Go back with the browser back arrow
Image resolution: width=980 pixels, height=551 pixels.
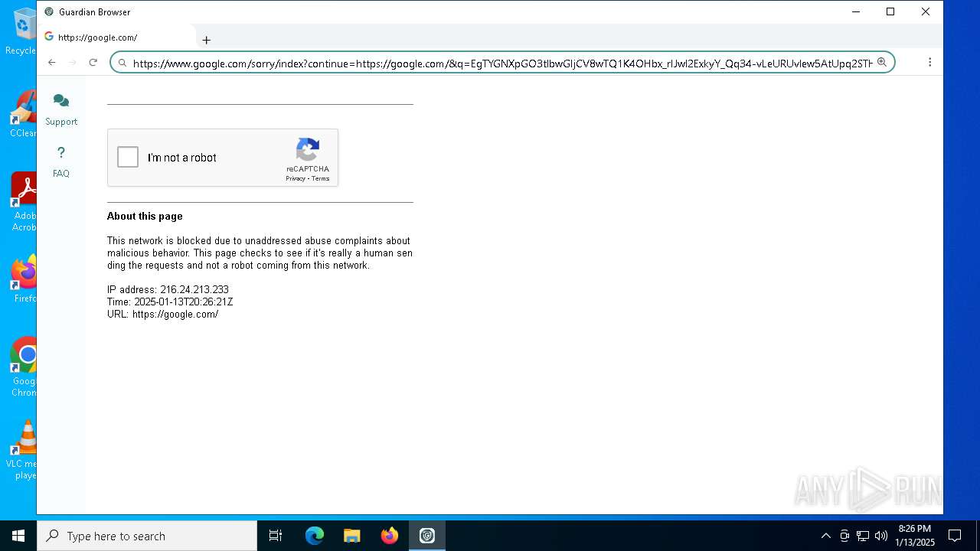pyautogui.click(x=51, y=62)
